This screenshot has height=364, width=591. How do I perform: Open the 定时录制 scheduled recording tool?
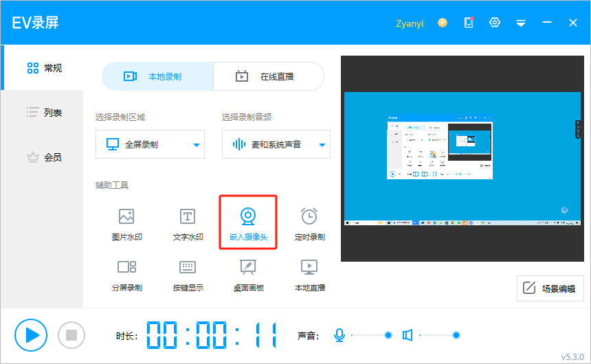pos(309,225)
